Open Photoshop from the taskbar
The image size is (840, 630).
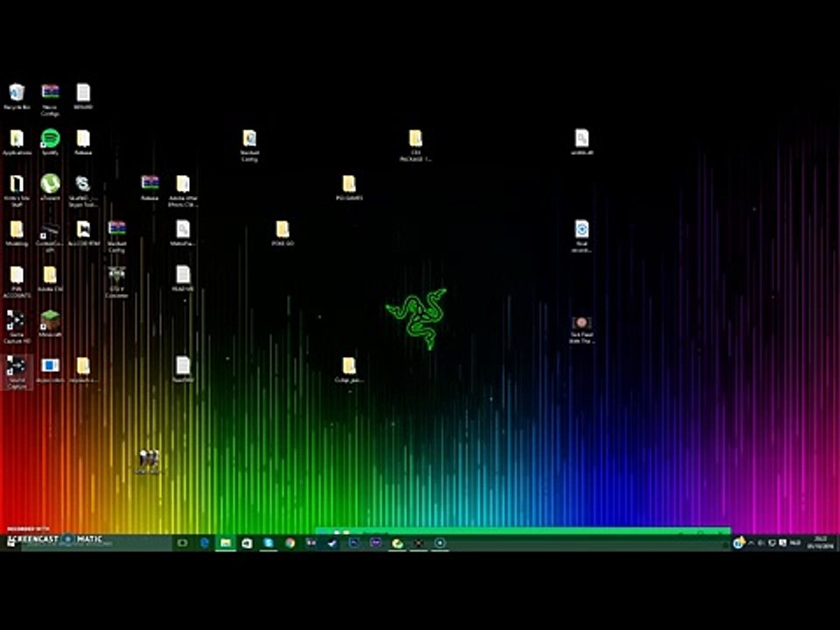click(x=354, y=542)
